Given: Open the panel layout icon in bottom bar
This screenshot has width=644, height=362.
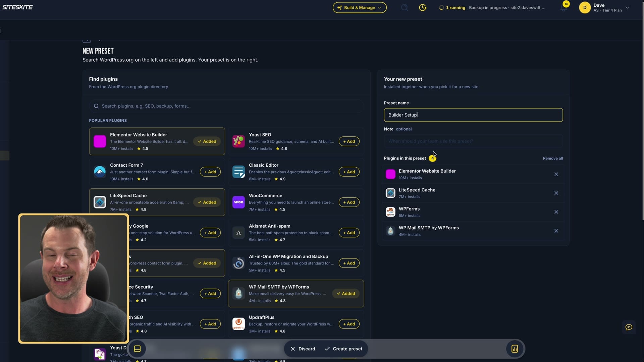Looking at the screenshot, I should tap(137, 349).
